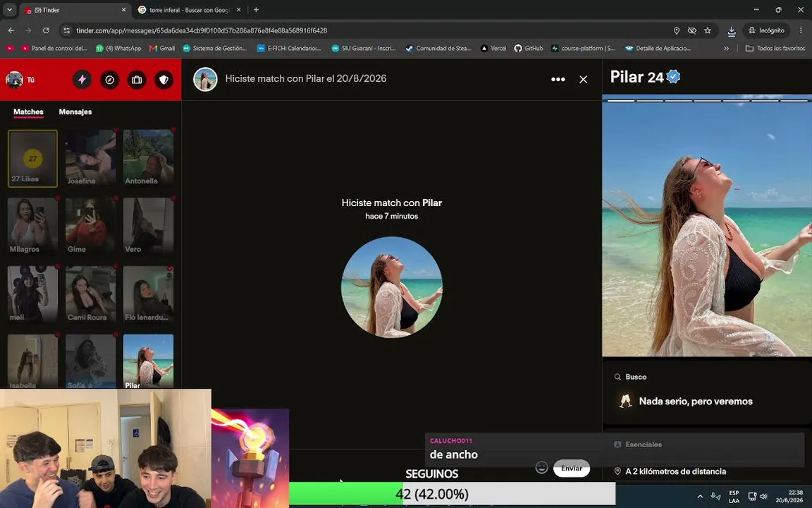The width and height of the screenshot is (812, 508).
Task: Open Gmail bookmark
Action: point(162,48)
